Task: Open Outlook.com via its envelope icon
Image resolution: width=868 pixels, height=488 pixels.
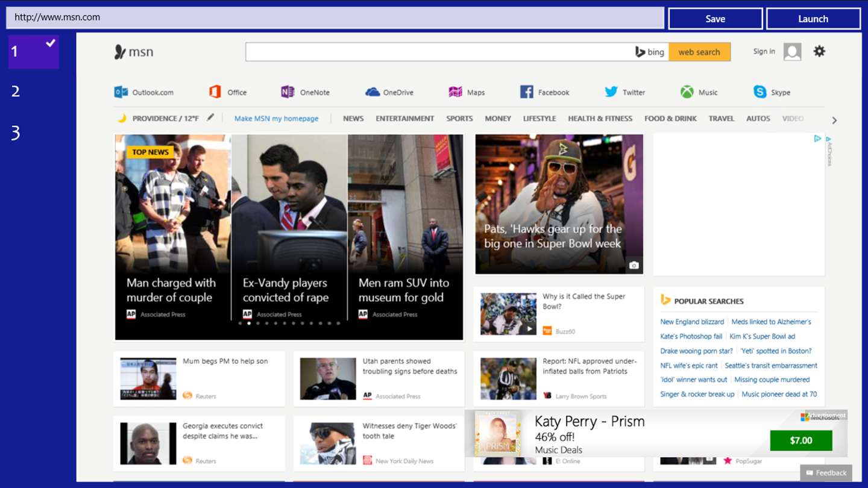Action: point(121,92)
